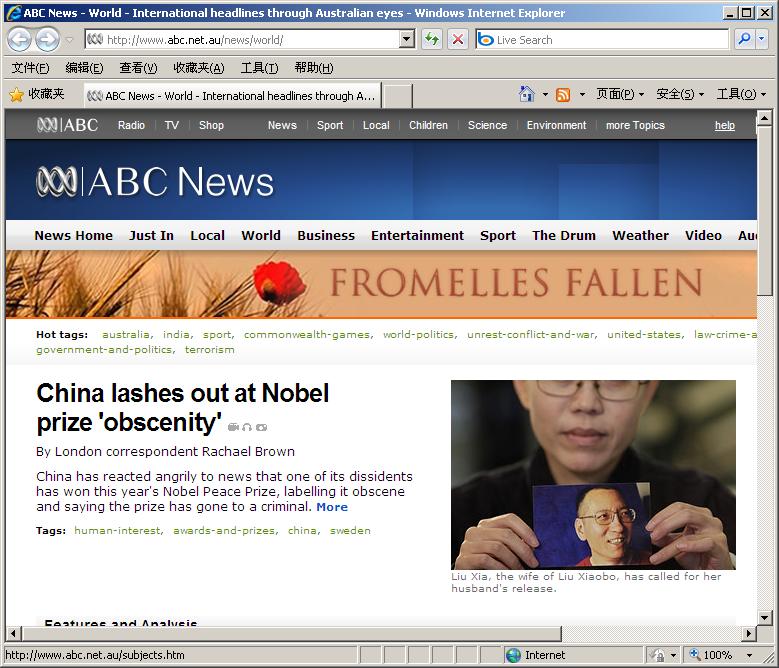The height and width of the screenshot is (668, 779).
Task: Click the red Stop loading icon
Action: pyautogui.click(x=458, y=39)
